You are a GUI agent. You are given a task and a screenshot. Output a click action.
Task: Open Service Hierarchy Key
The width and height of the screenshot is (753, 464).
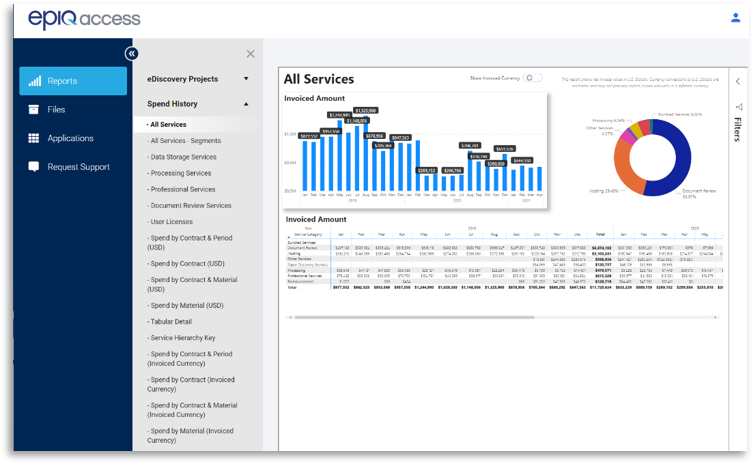click(x=182, y=338)
